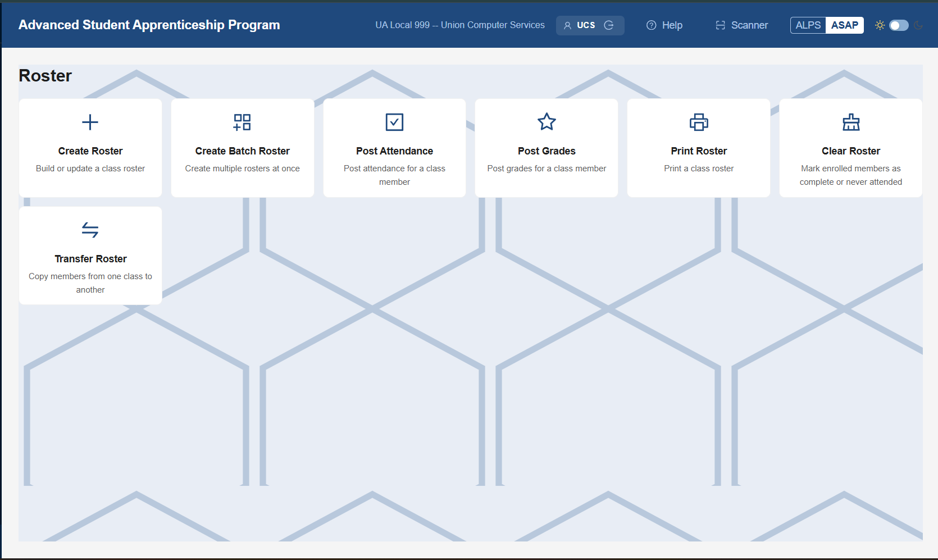Click the moon dark-mode icon
Screen dimensions: 938x560
pos(918,25)
